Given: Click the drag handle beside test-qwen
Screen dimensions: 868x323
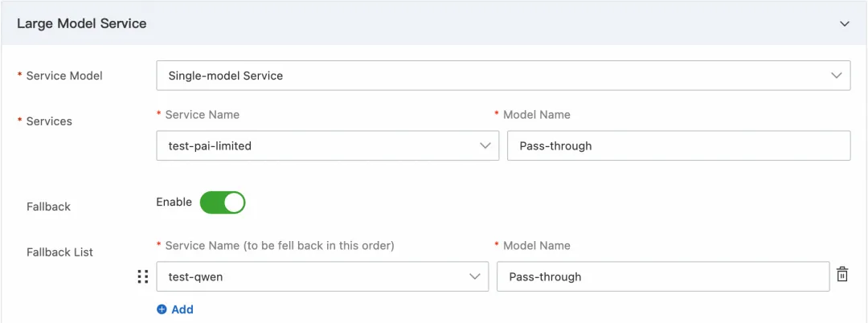Looking at the screenshot, I should (143, 276).
